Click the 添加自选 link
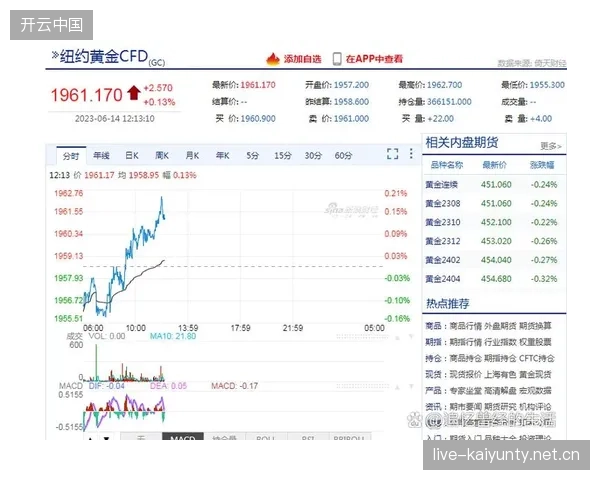 [302, 59]
